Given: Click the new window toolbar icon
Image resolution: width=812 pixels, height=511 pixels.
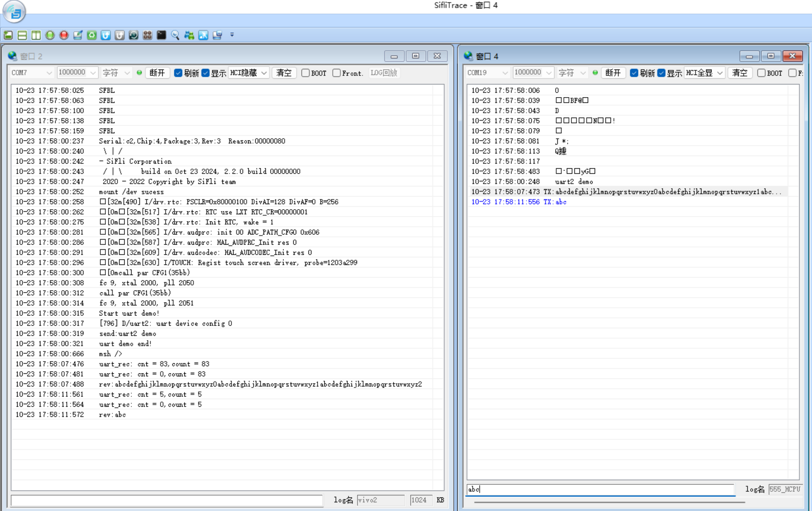Looking at the screenshot, I should tap(9, 35).
